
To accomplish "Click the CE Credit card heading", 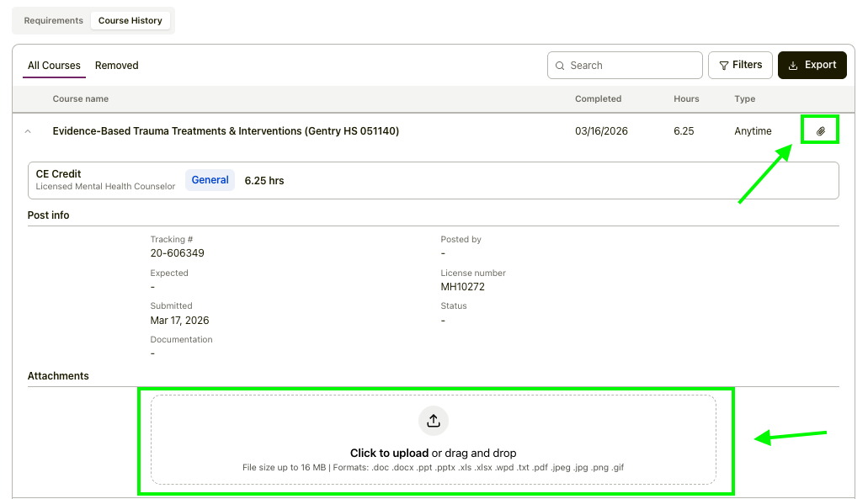I will click(x=58, y=174).
